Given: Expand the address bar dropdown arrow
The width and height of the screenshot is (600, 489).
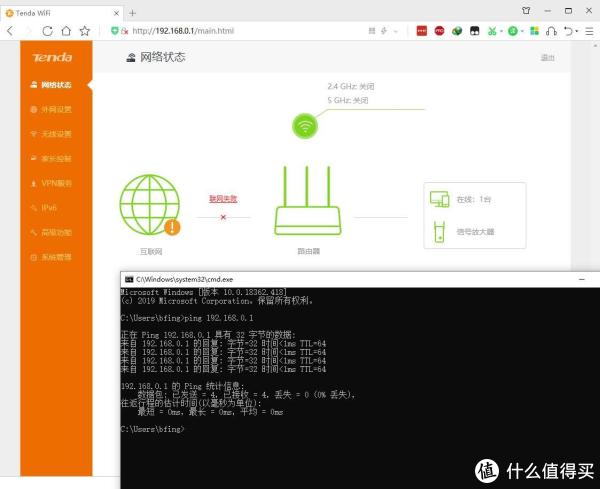Looking at the screenshot, I should click(x=396, y=31).
